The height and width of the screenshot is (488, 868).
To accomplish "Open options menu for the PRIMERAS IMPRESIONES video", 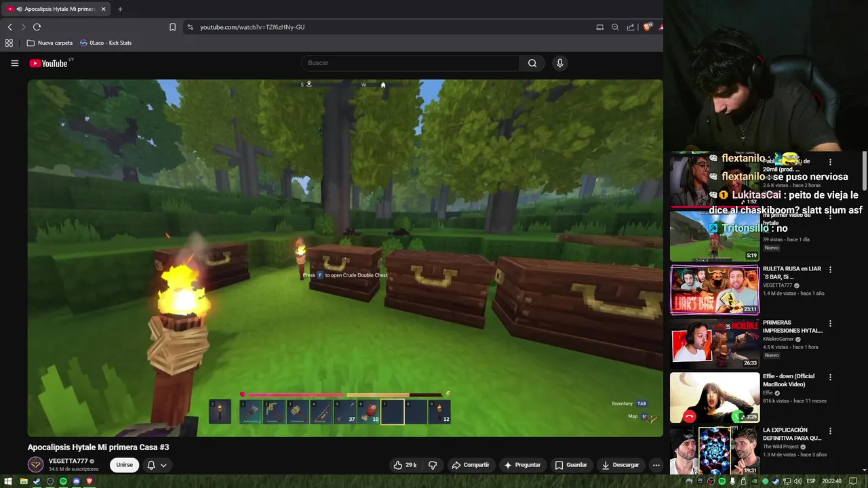I will (830, 323).
